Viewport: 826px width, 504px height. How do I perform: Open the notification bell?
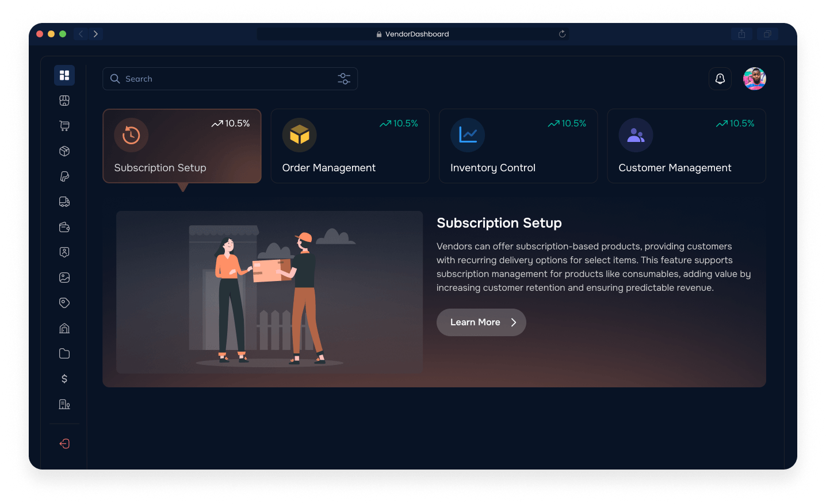[720, 79]
